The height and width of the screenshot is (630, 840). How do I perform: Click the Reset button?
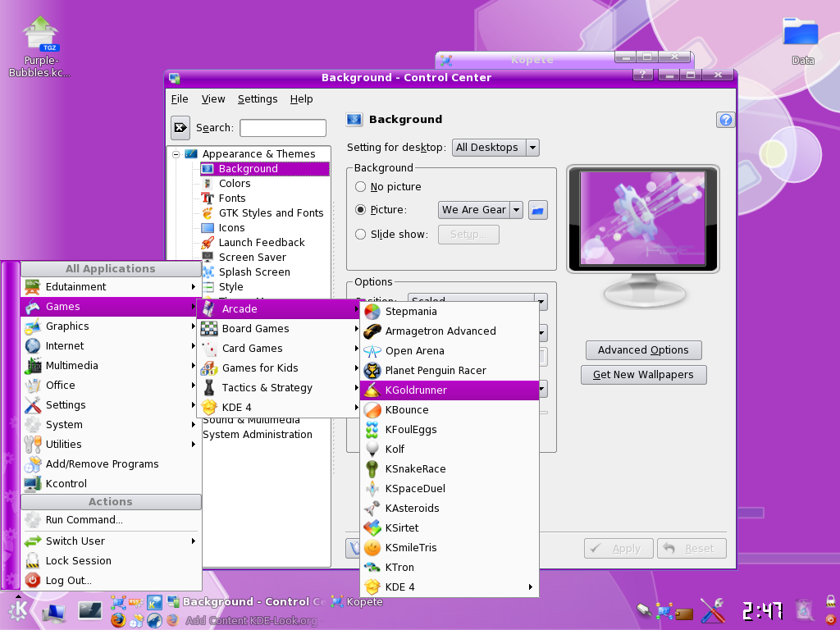(x=692, y=549)
